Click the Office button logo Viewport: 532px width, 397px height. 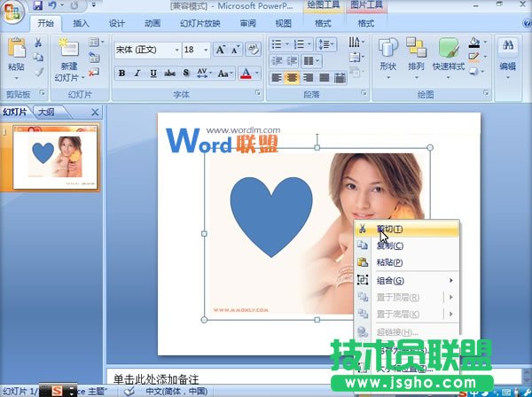click(12, 12)
